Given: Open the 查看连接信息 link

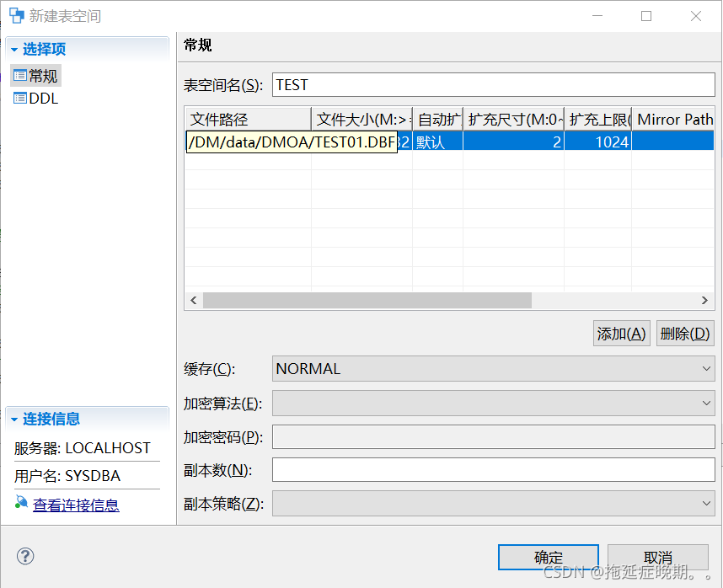Looking at the screenshot, I should point(76,505).
